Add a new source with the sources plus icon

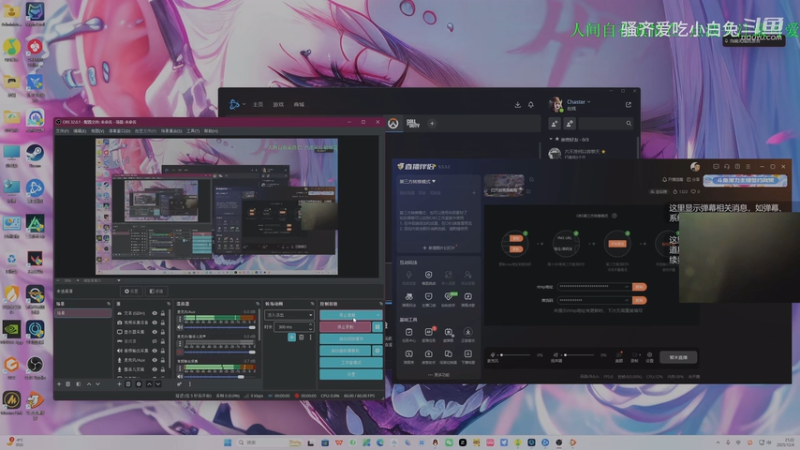pyautogui.click(x=119, y=384)
